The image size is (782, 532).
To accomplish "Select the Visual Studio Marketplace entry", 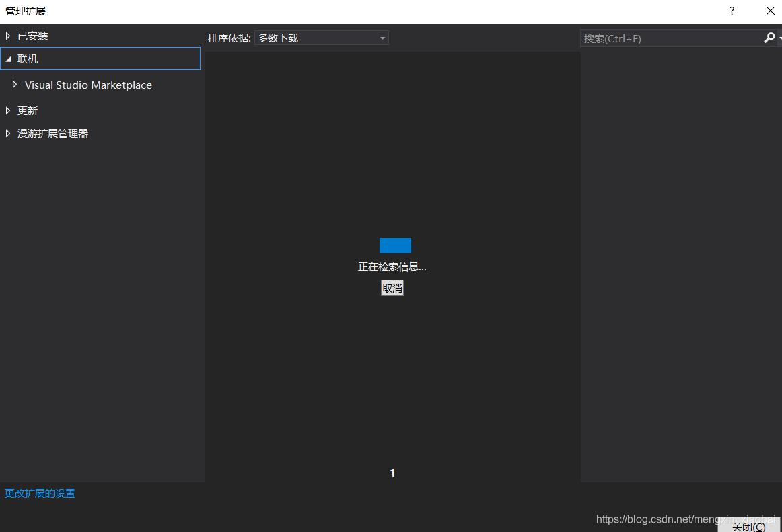I will [88, 85].
